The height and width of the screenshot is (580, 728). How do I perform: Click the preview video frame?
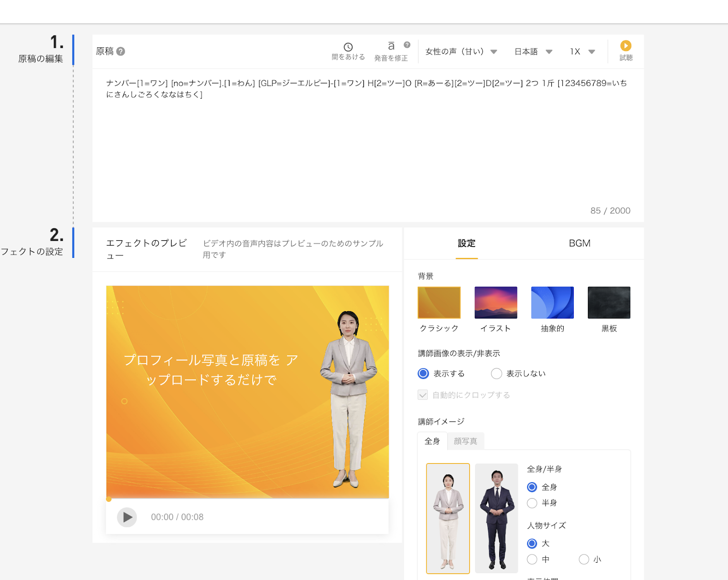coord(248,392)
